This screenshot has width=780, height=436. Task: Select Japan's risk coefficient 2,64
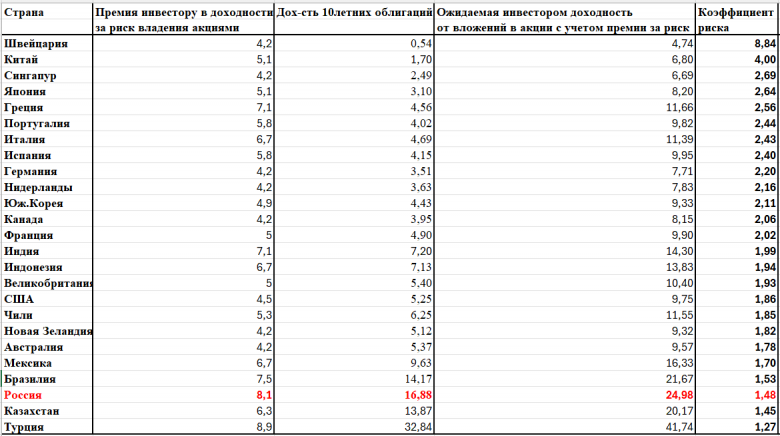coord(765,92)
